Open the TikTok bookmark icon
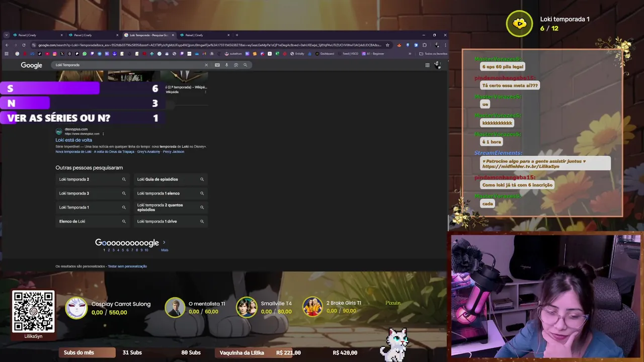Viewport: 644px width, 362px height. 40,54
